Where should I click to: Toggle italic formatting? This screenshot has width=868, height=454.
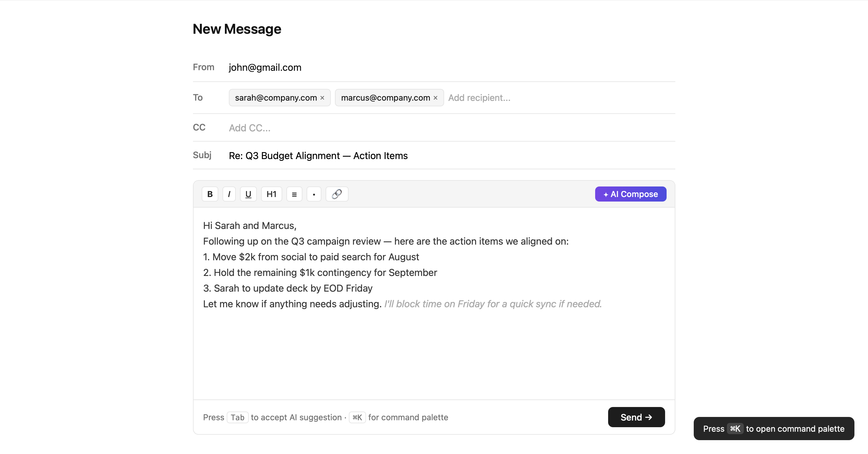[229, 194]
